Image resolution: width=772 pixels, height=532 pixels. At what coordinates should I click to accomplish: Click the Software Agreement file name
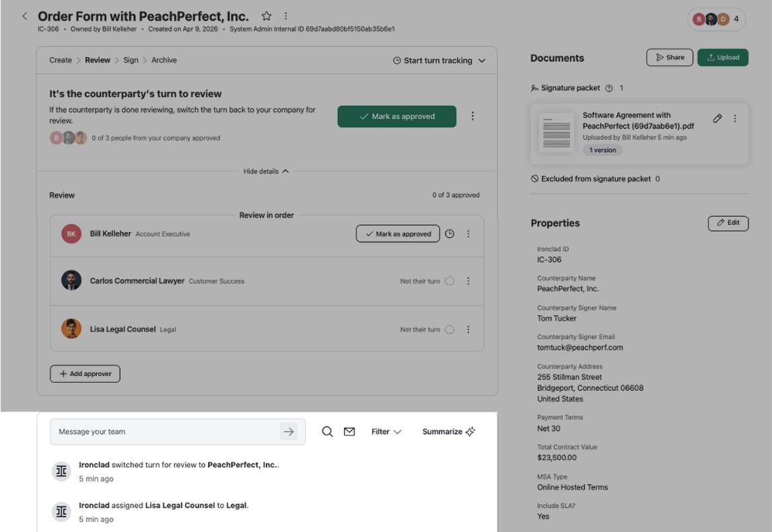coord(638,120)
